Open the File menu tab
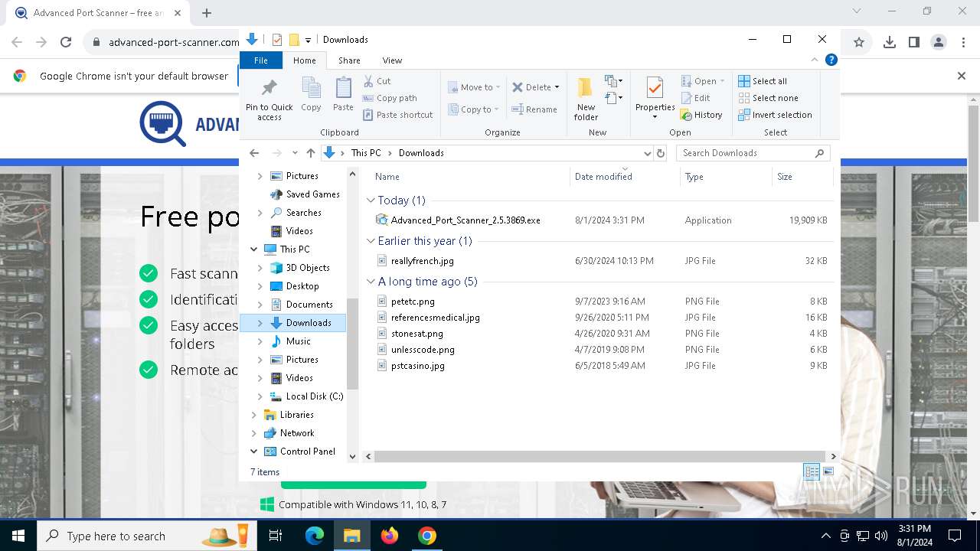The width and height of the screenshot is (980, 551). pos(261,60)
